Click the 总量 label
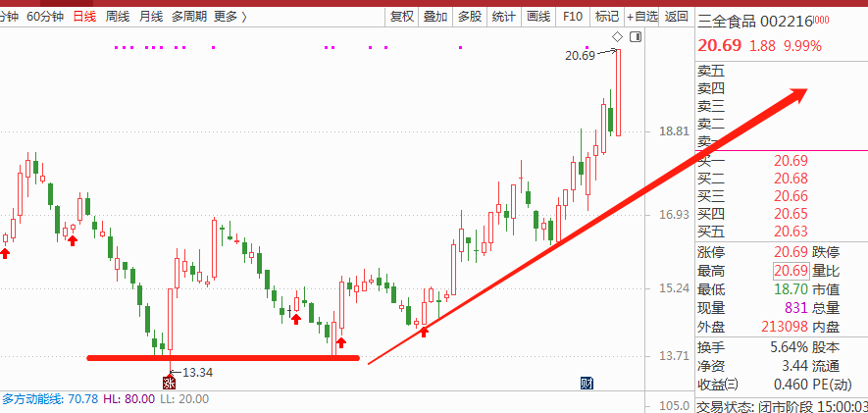 point(826,308)
